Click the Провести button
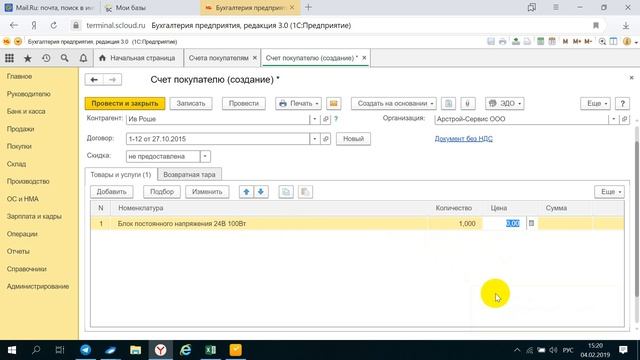Viewport: 640px width, 360px height. [x=244, y=103]
